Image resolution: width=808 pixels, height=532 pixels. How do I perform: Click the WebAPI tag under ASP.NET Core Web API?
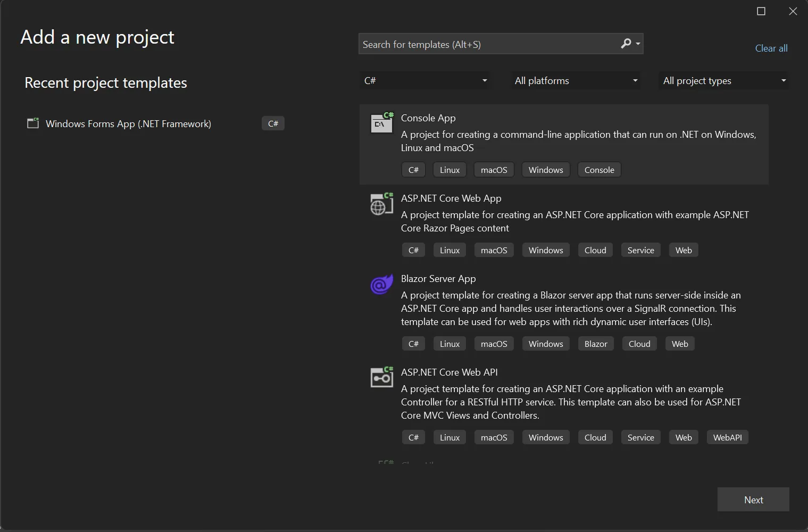point(727,438)
